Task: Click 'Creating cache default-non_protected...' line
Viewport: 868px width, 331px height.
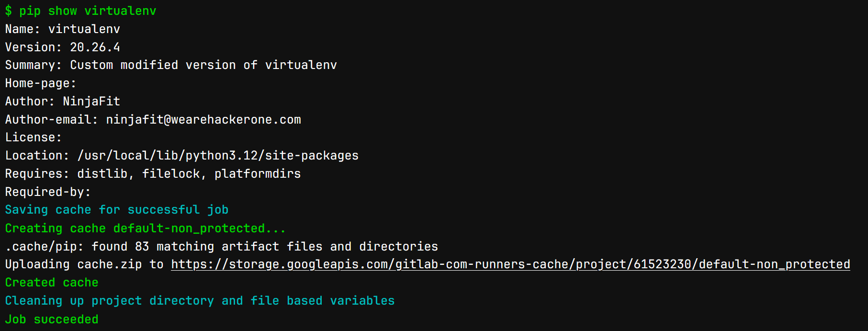Action: 146,228
